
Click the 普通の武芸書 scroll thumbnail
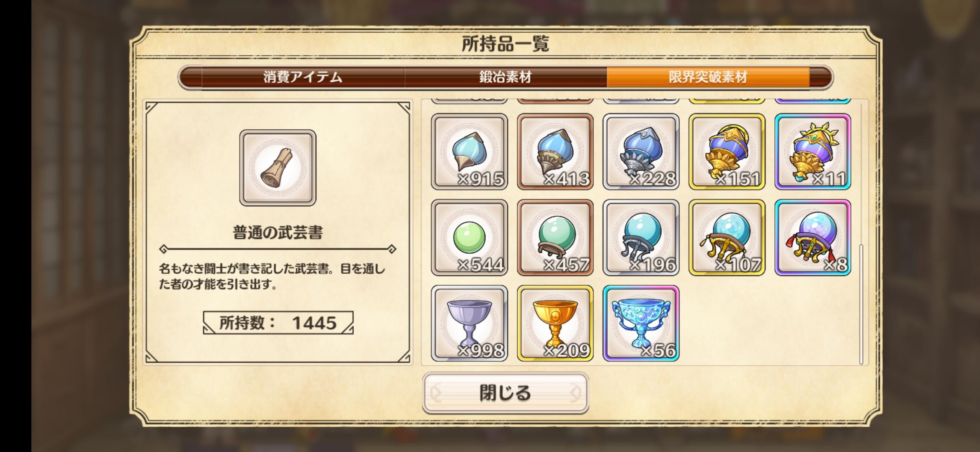pos(278,168)
